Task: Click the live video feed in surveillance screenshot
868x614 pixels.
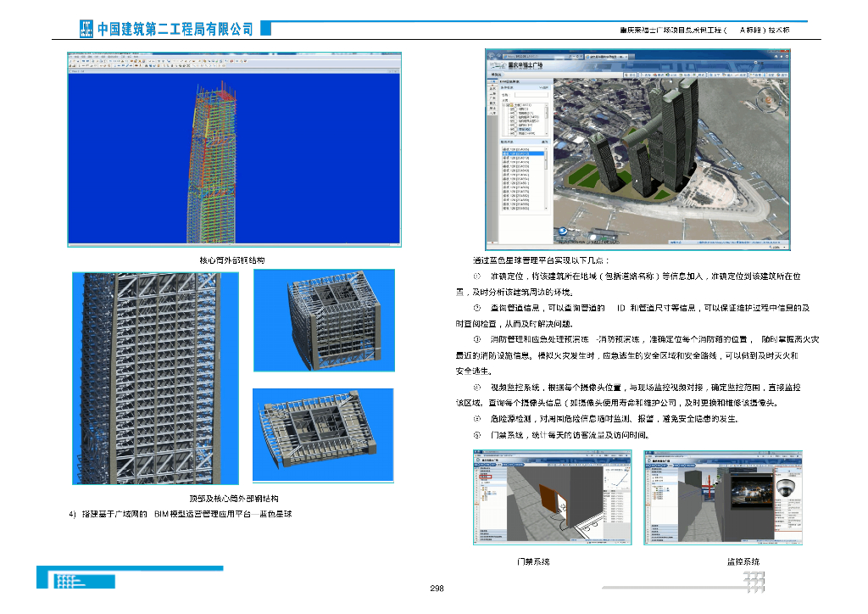Action: tap(751, 490)
